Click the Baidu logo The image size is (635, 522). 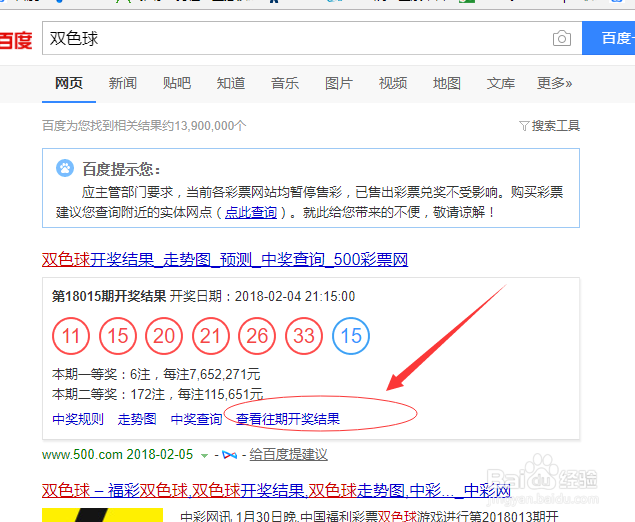pos(15,41)
